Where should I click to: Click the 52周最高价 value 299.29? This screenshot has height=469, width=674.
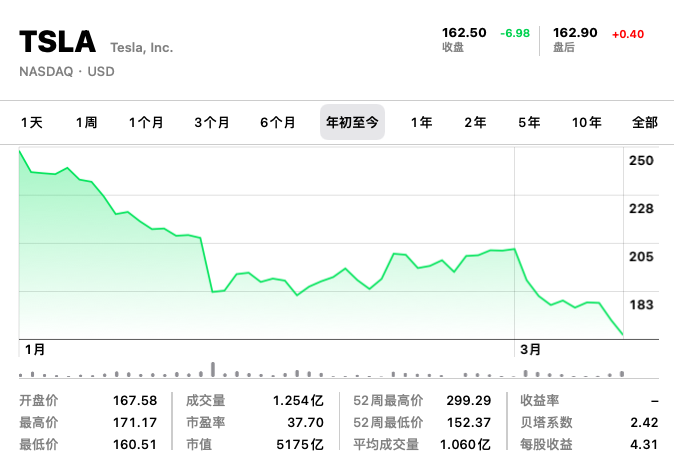click(x=469, y=400)
